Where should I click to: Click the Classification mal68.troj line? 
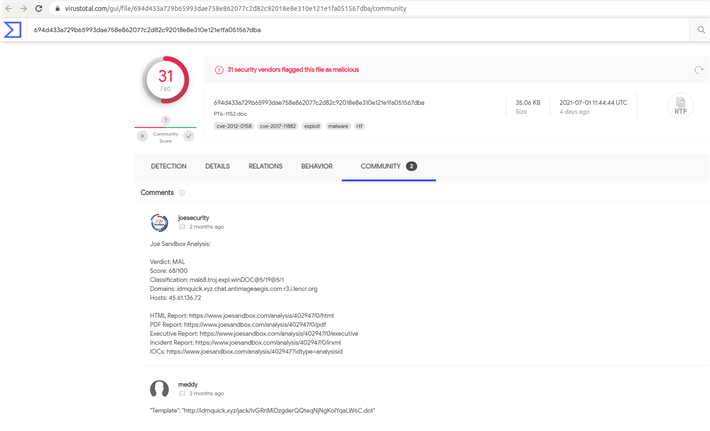[217, 280]
